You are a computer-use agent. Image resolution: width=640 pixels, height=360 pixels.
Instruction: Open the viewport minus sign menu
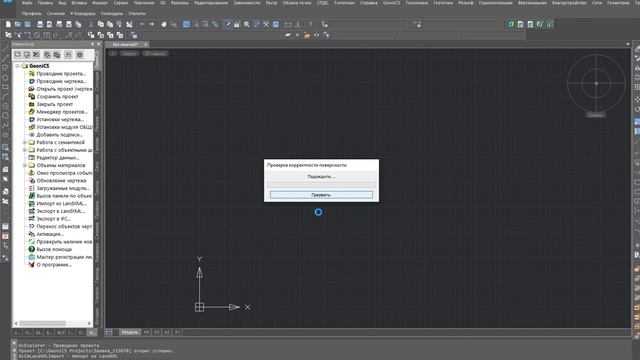pyautogui.click(x=113, y=53)
